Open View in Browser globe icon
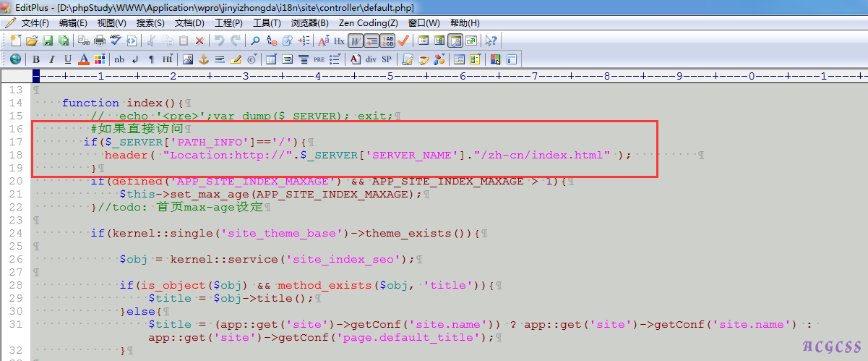This screenshot has width=868, height=361. [x=16, y=59]
